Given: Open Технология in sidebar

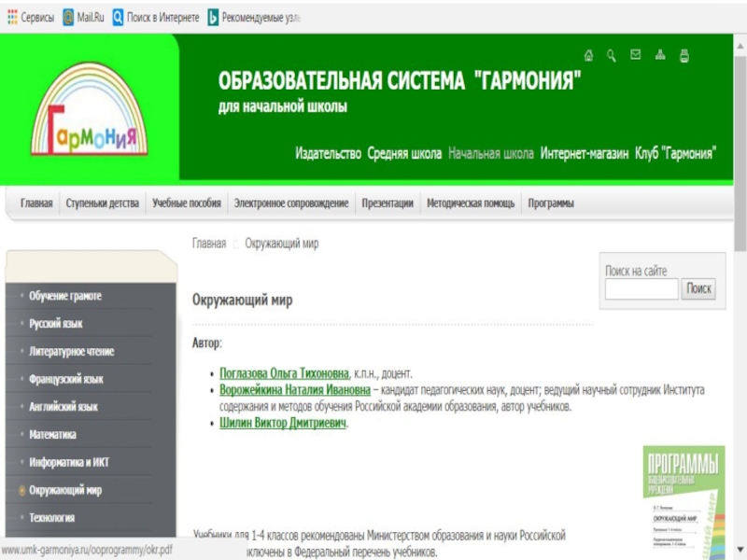Looking at the screenshot, I should tap(52, 518).
